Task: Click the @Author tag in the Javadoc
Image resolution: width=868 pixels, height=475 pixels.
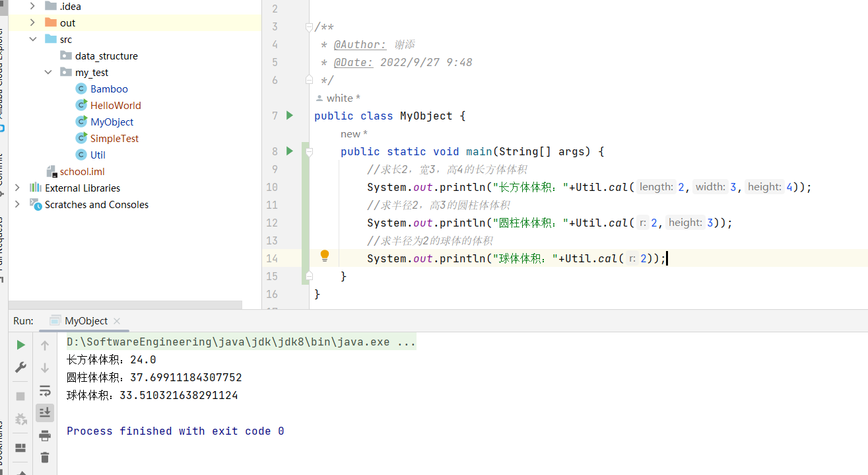Action: (360, 44)
